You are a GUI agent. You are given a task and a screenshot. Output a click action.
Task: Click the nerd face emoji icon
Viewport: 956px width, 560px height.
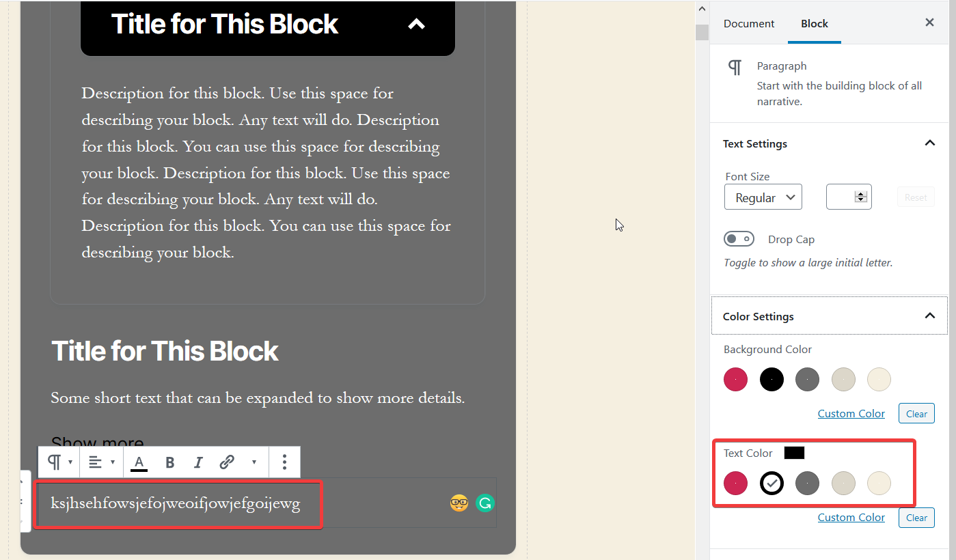[459, 504]
